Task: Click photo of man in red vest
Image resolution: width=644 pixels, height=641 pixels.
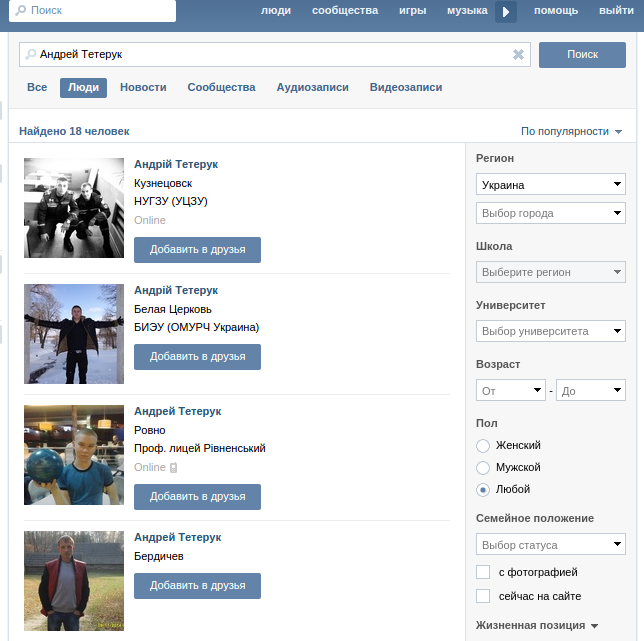Action: (74, 581)
